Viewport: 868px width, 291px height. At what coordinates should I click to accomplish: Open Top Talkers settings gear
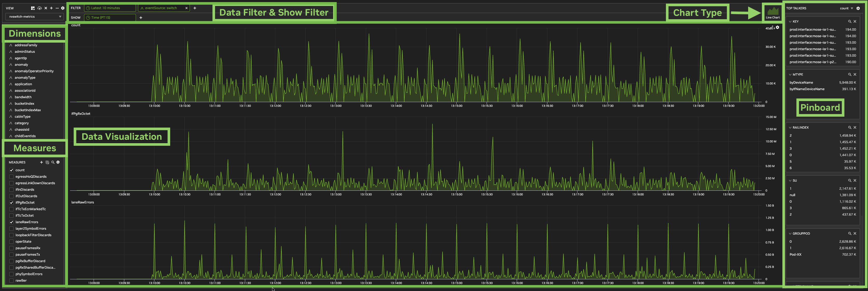click(858, 8)
